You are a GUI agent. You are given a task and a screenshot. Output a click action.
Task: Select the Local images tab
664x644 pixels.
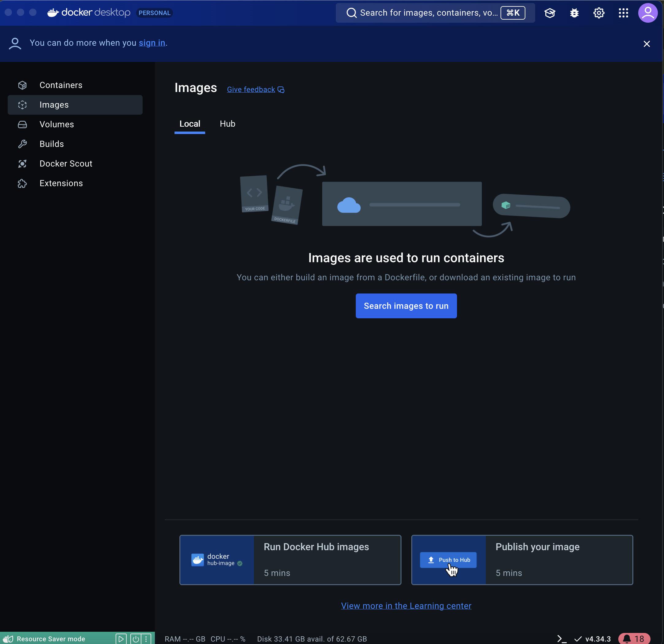pyautogui.click(x=189, y=124)
